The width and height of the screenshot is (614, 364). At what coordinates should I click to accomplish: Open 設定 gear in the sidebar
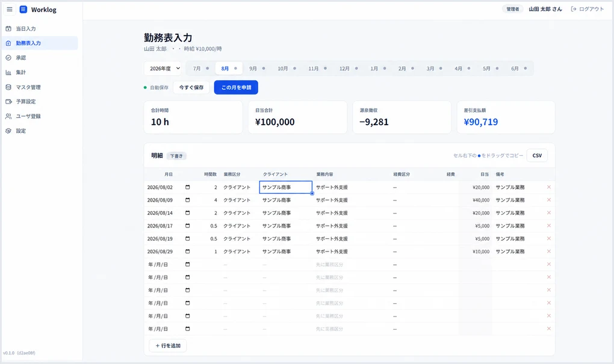pyautogui.click(x=40, y=131)
